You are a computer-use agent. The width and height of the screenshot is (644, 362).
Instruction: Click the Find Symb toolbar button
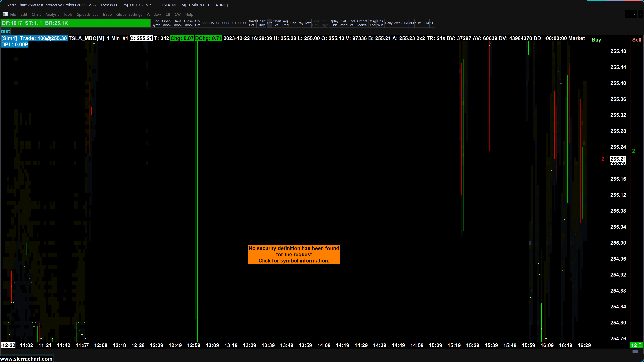pyautogui.click(x=156, y=23)
